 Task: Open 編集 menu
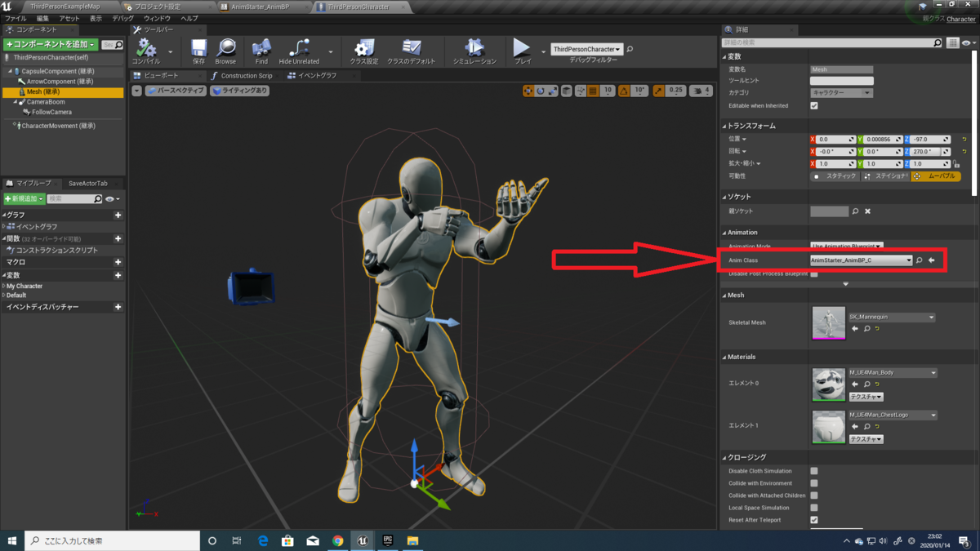[x=42, y=18]
